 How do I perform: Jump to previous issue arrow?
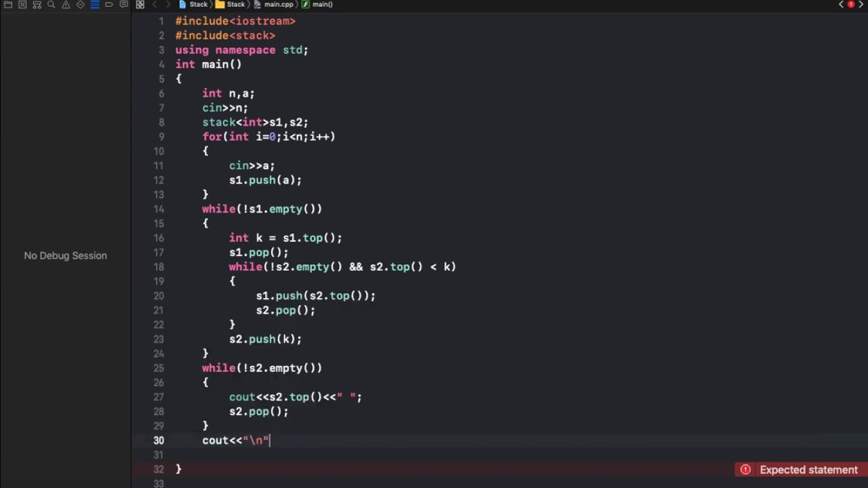[x=842, y=5]
